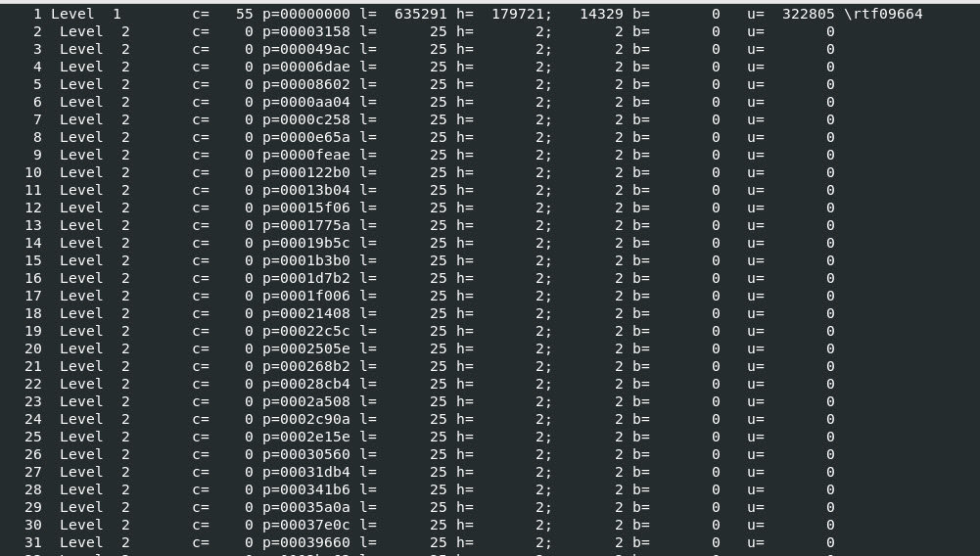
Task: Click the address p=0000feae
Action: (305, 155)
